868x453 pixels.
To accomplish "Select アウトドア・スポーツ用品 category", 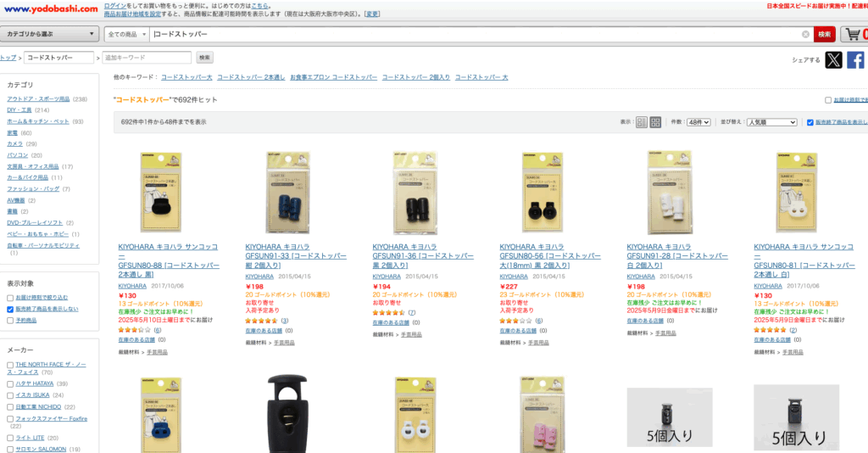I will click(x=38, y=99).
